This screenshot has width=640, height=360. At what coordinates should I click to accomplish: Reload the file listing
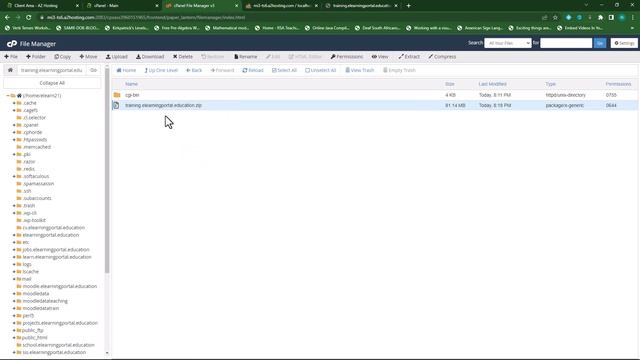[x=253, y=70]
